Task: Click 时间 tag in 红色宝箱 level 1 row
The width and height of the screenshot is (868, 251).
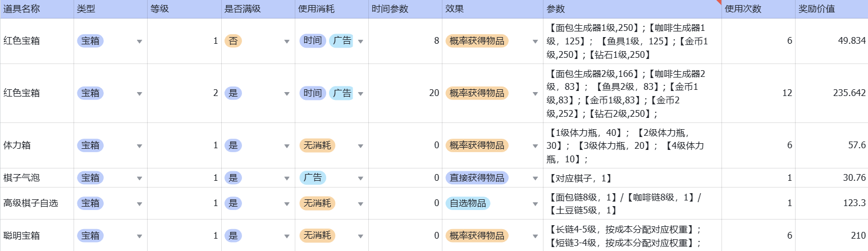Action: 313,41
